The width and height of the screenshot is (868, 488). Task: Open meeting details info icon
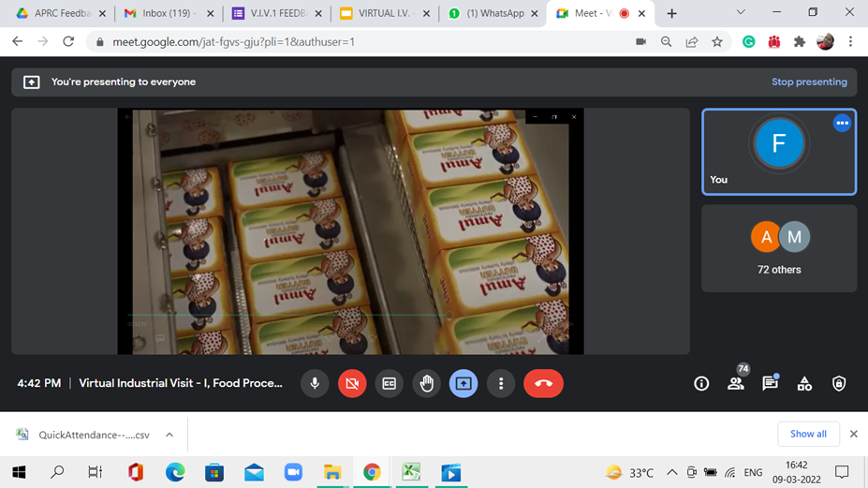[701, 383]
